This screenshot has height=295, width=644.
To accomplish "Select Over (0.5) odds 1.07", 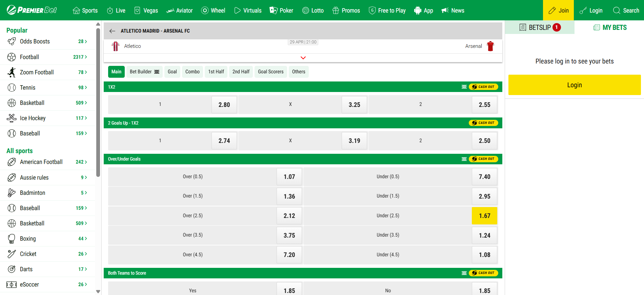I will pos(289,177).
